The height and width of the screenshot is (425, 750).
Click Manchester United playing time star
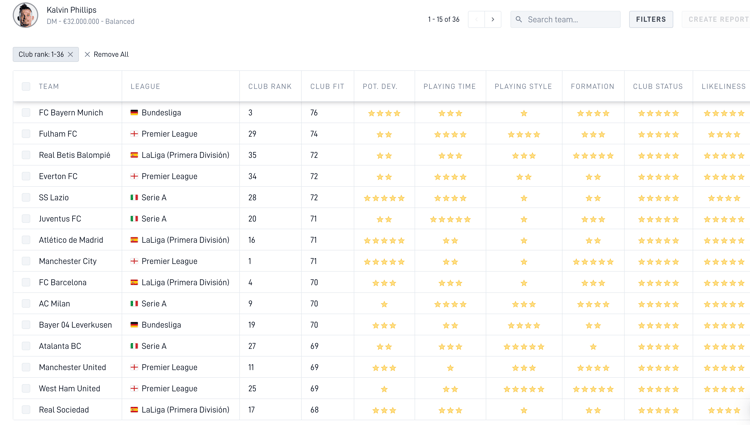[450, 368]
